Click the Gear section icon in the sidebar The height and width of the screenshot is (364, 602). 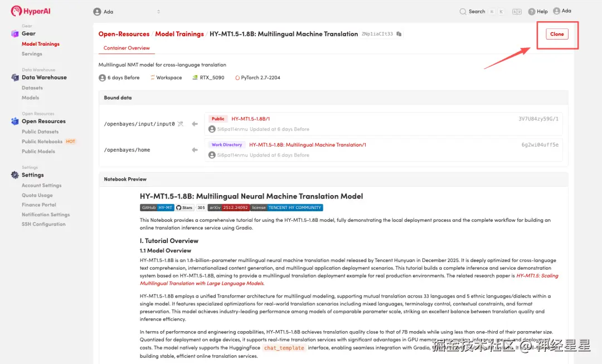[15, 33]
